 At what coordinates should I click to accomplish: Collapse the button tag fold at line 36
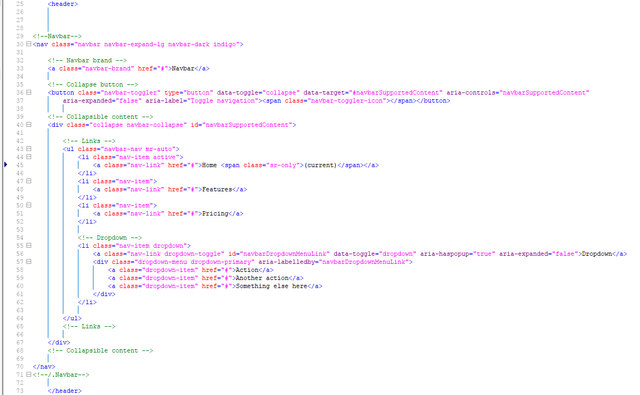(x=29, y=93)
